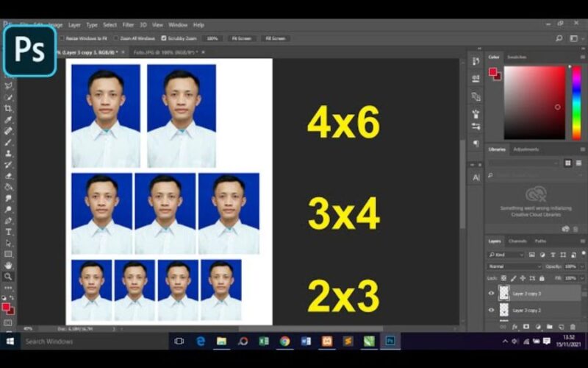The height and width of the screenshot is (368, 588).
Task: Click the foreground color in Color panel
Action: (x=492, y=71)
